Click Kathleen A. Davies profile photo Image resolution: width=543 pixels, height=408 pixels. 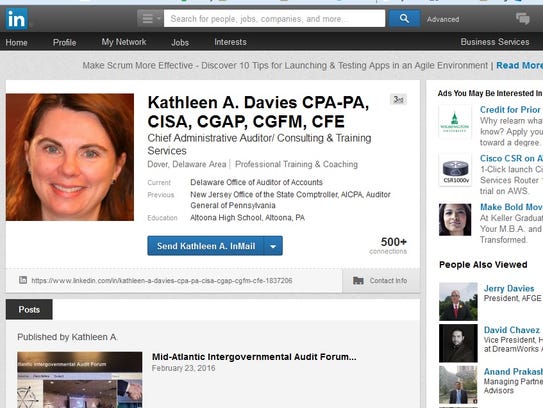click(x=70, y=157)
